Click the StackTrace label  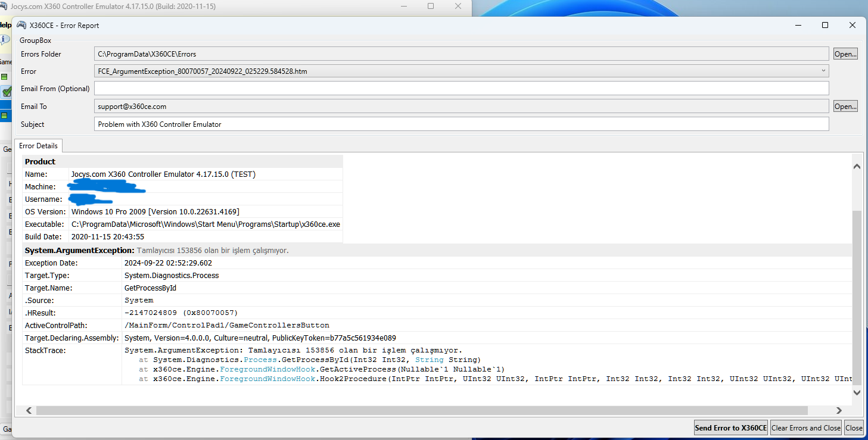[x=45, y=350]
